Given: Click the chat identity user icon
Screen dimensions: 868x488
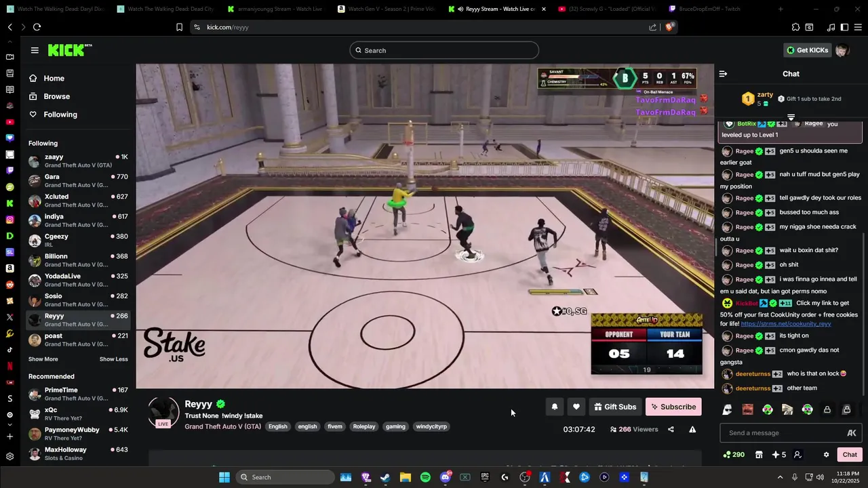Looking at the screenshot, I should [x=797, y=455].
